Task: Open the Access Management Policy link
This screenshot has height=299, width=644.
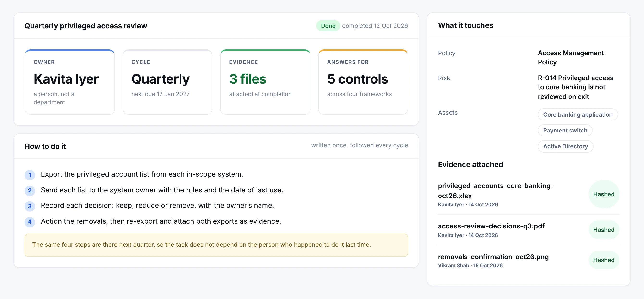Action: click(x=570, y=57)
